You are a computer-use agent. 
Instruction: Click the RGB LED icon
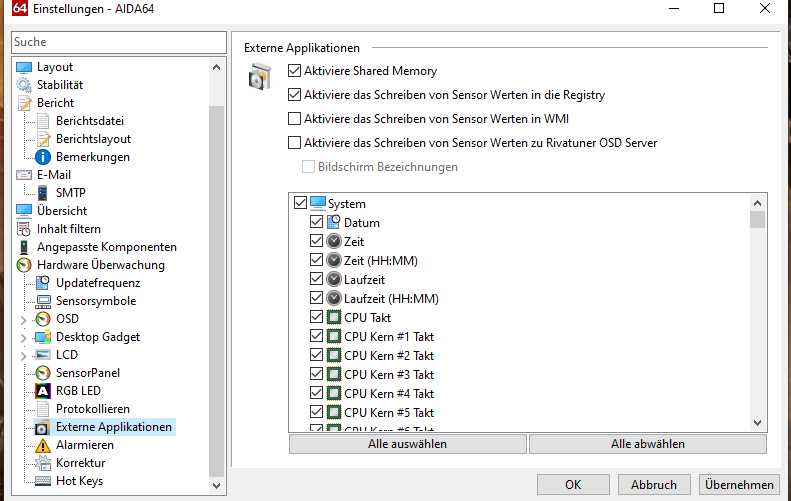[43, 391]
